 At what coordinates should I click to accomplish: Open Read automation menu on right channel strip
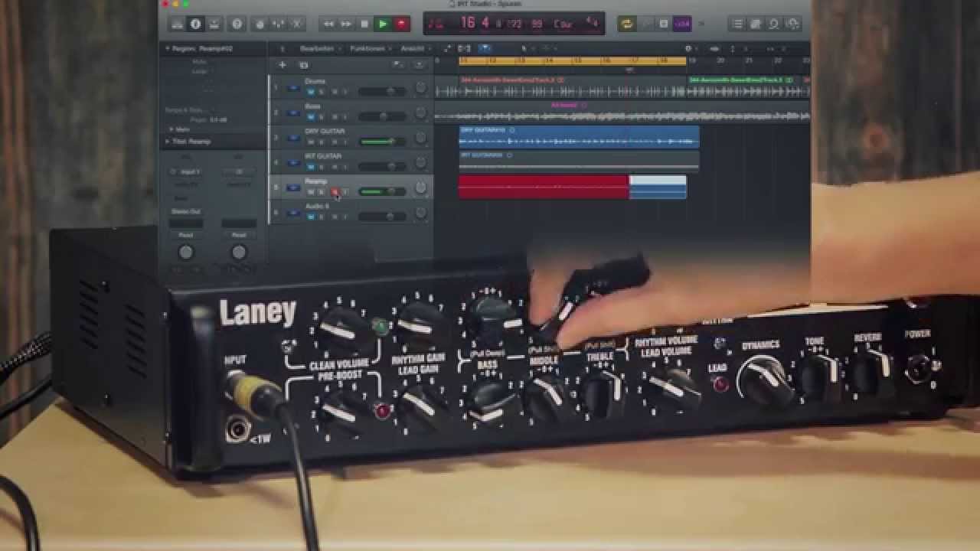click(x=239, y=236)
